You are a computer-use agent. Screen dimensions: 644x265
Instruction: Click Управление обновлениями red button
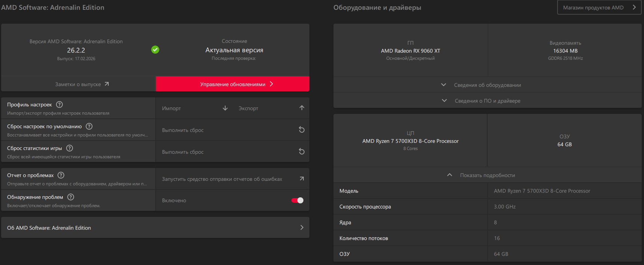point(233,84)
